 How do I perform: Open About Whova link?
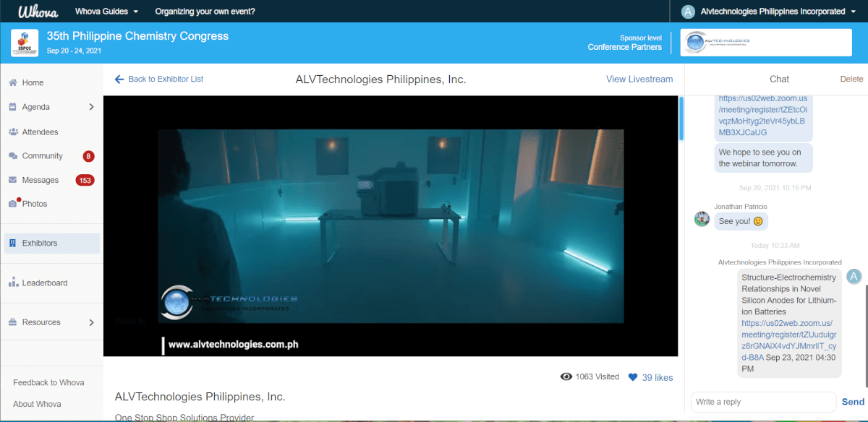pos(37,404)
